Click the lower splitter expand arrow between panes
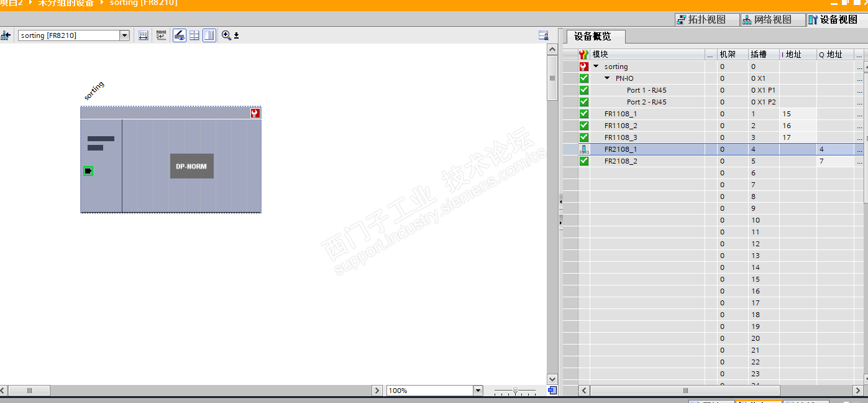868x403 pixels. pos(560,222)
